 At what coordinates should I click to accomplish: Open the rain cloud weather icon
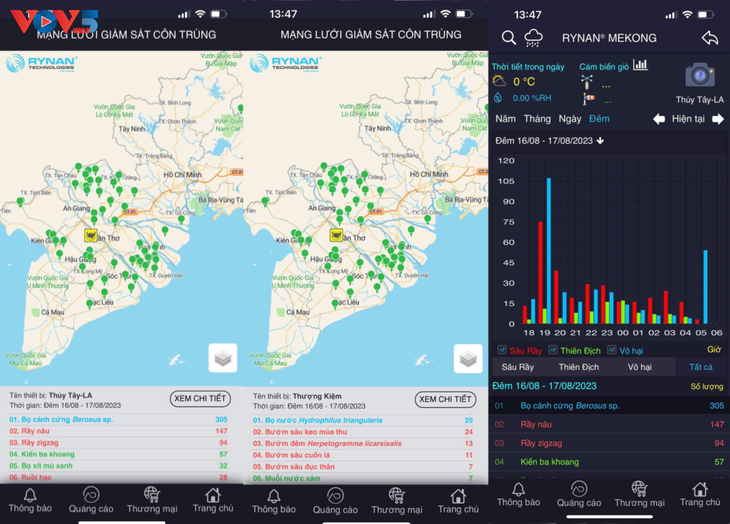[x=535, y=38]
